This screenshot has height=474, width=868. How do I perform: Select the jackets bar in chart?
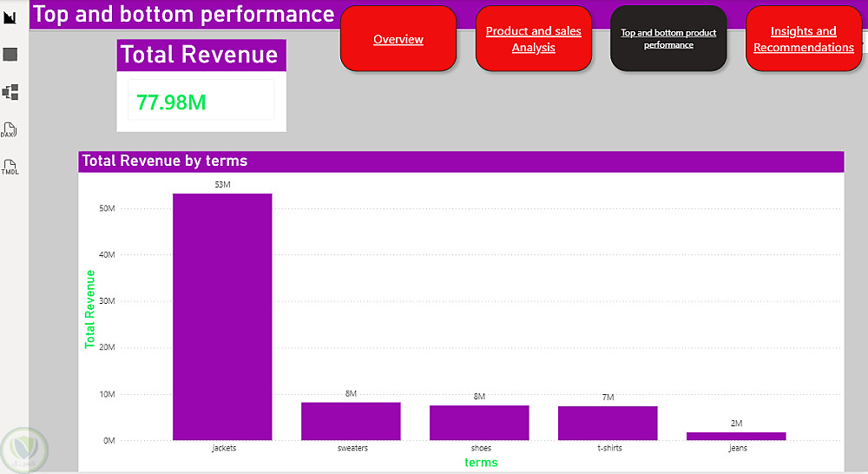222,317
